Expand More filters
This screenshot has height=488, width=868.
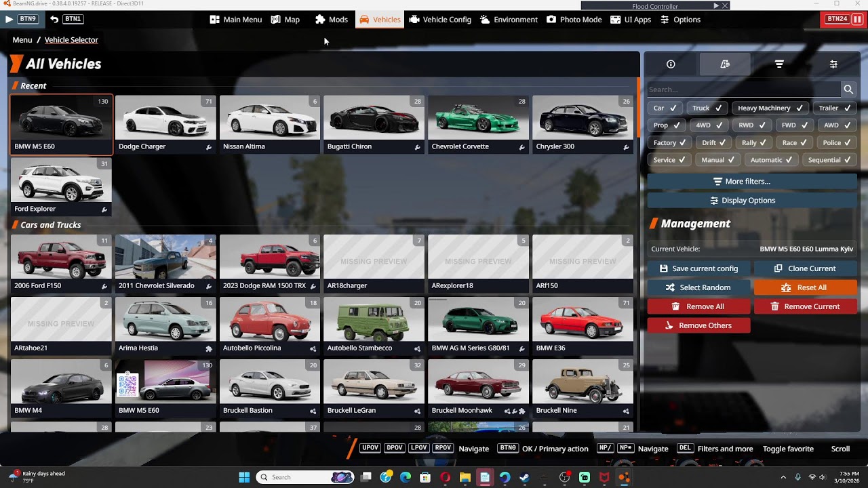pos(752,182)
